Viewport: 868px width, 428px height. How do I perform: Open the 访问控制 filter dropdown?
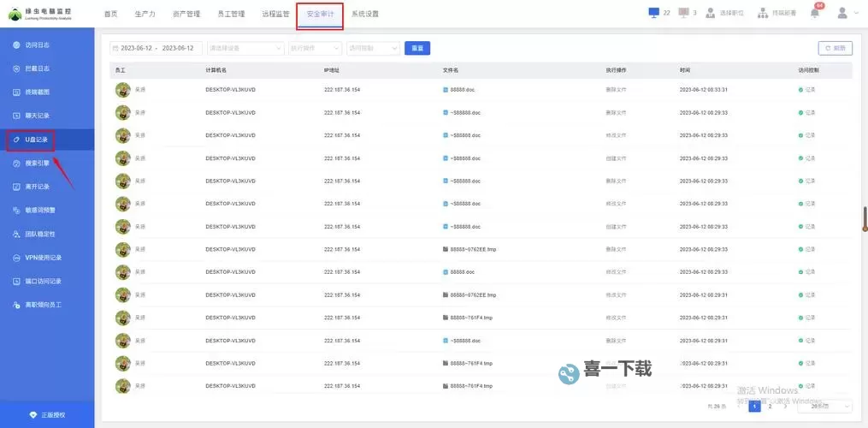coord(372,49)
